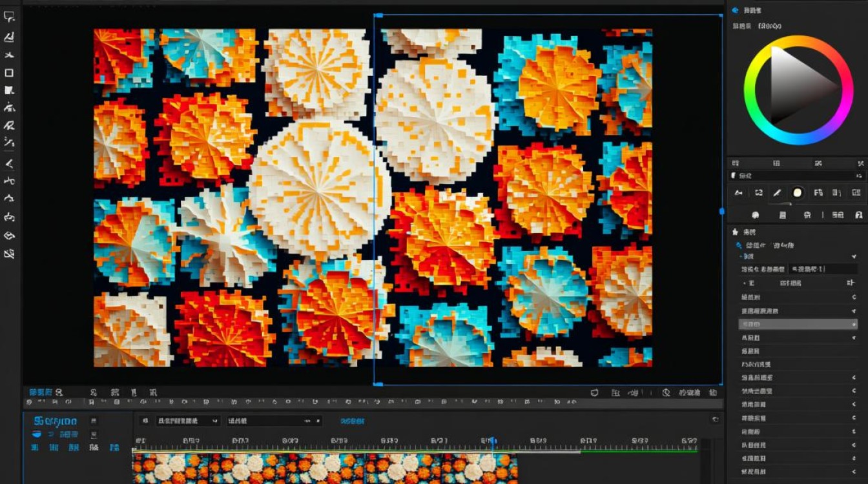The width and height of the screenshot is (868, 484).
Task: Pick the cream-colored round swatch in right panel
Action: [x=797, y=192]
